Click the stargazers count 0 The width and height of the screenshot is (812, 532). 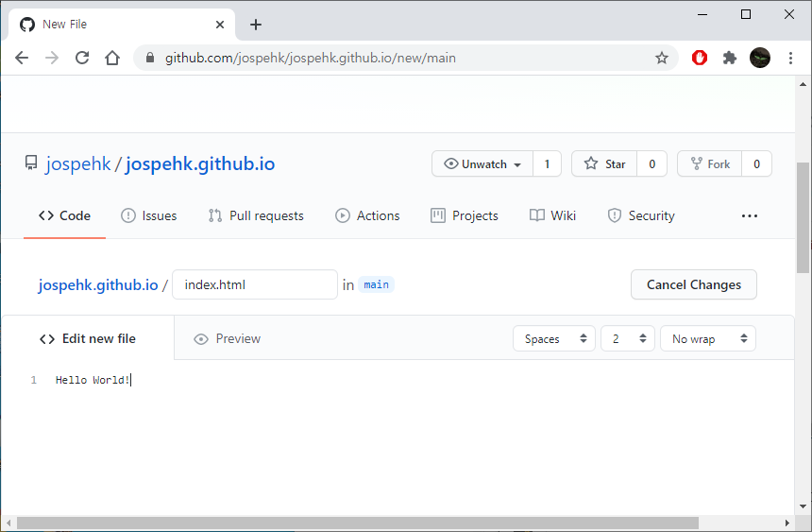(x=652, y=163)
